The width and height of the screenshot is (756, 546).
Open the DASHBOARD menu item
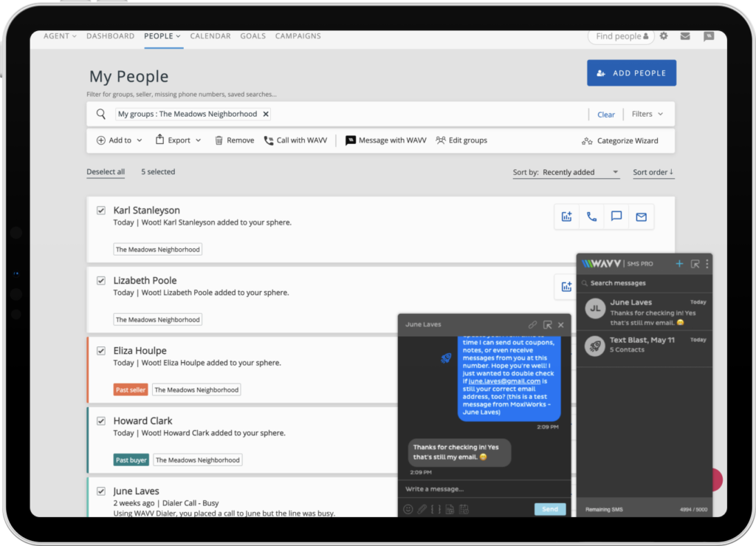pos(110,35)
